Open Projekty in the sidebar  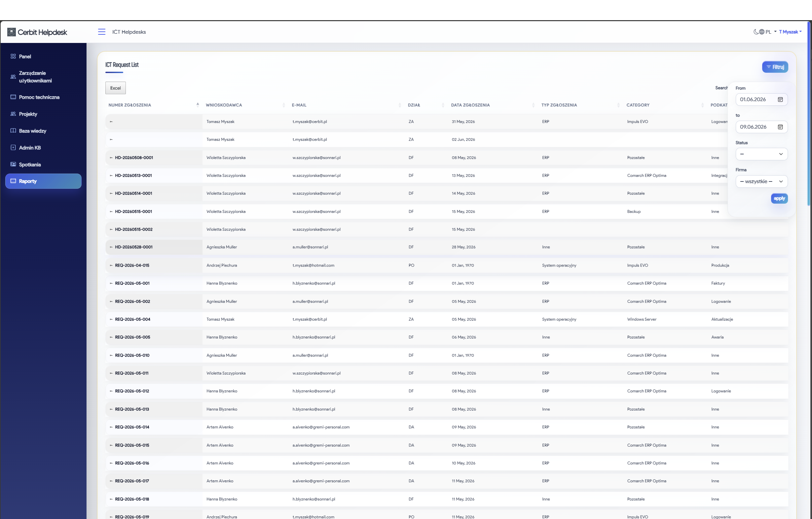coord(43,114)
